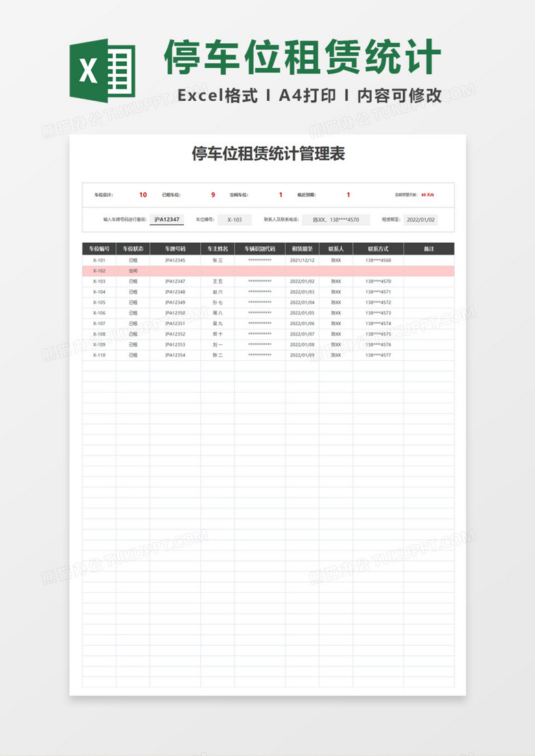The height and width of the screenshot is (756, 535).
Task: Click the 车牌号码 column header
Action: point(175,249)
